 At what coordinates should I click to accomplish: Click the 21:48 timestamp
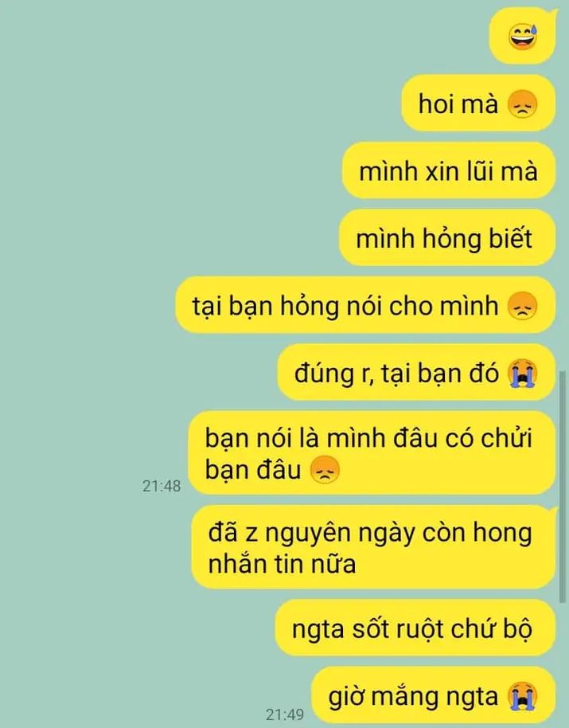pos(162,486)
